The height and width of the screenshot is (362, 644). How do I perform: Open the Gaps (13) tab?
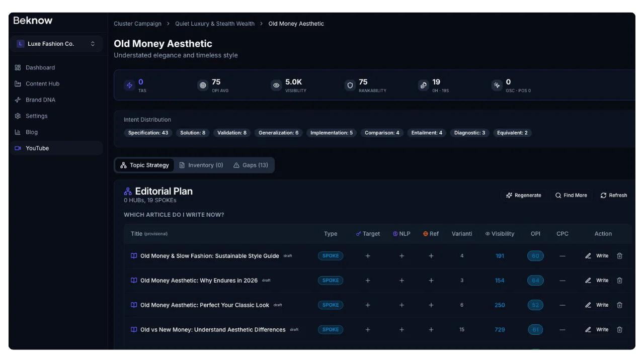[251, 165]
